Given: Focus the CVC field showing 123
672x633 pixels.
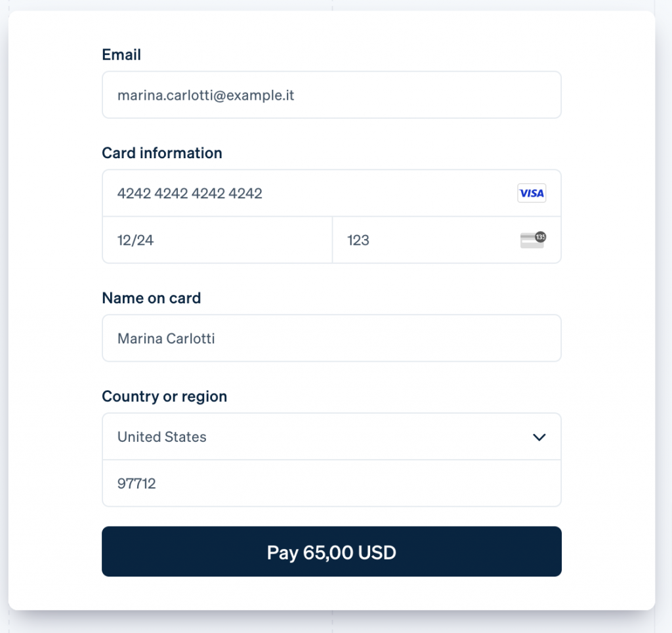Looking at the screenshot, I should [446, 240].
